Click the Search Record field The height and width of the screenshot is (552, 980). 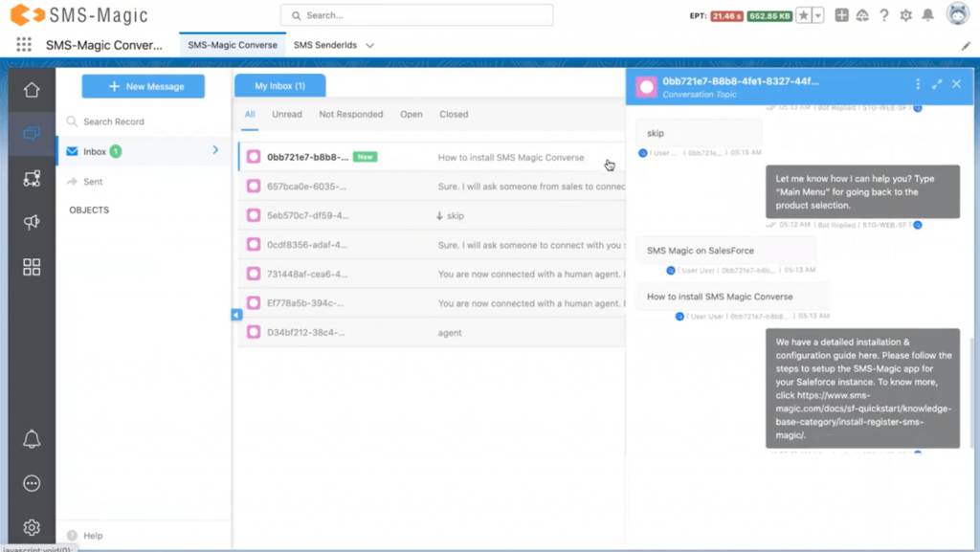(x=144, y=121)
